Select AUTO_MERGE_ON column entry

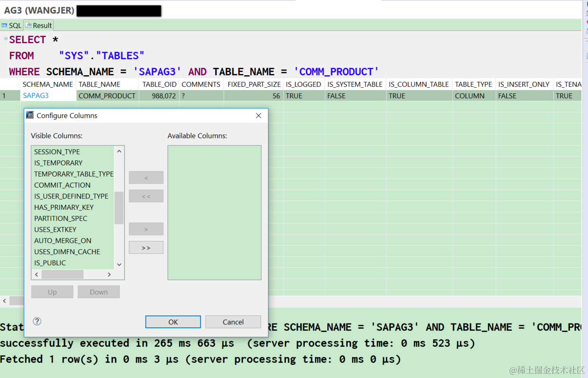(63, 241)
